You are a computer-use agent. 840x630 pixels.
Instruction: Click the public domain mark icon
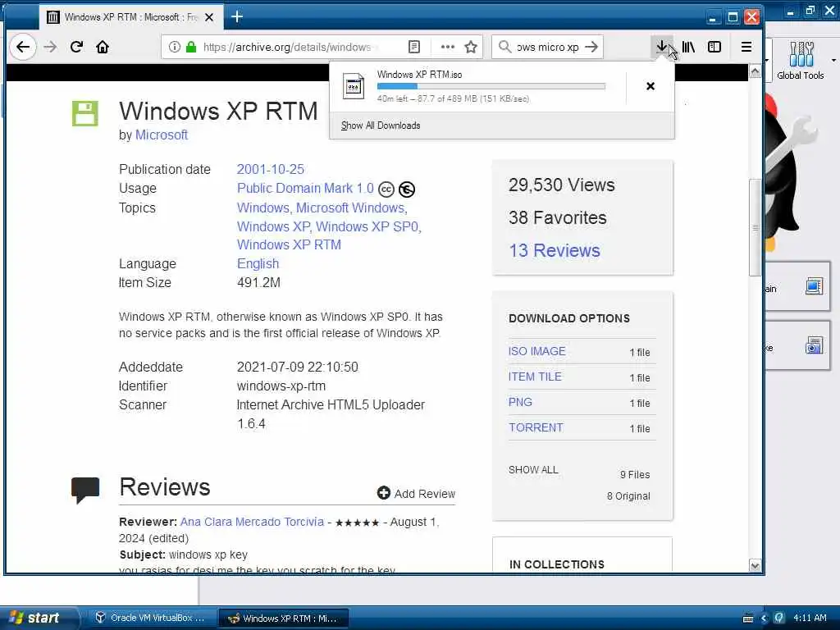(x=407, y=189)
